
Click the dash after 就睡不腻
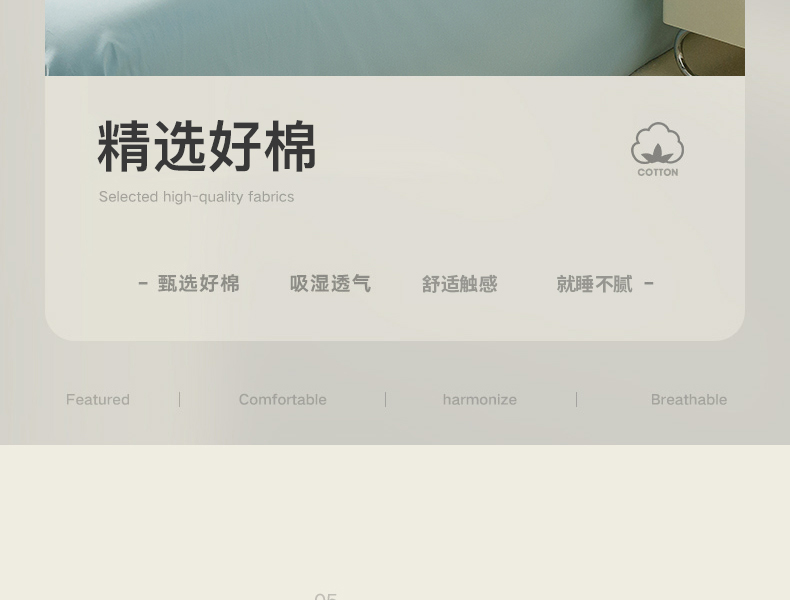coord(649,284)
